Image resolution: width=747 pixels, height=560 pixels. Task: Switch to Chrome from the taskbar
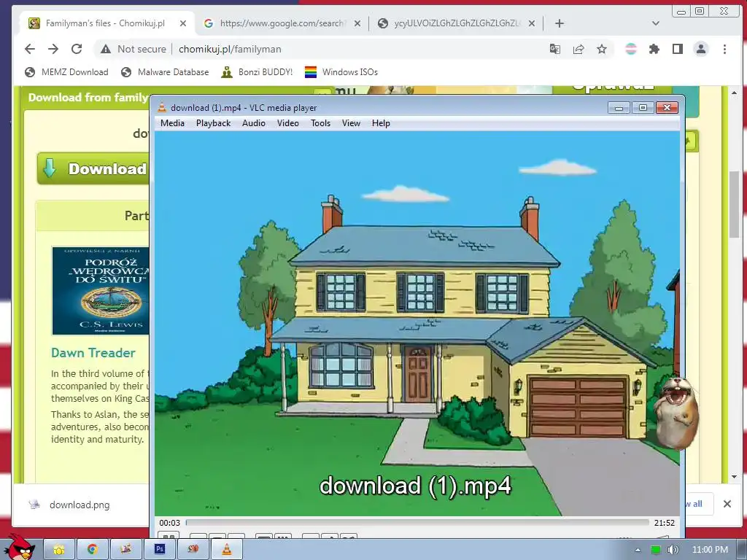(x=93, y=550)
